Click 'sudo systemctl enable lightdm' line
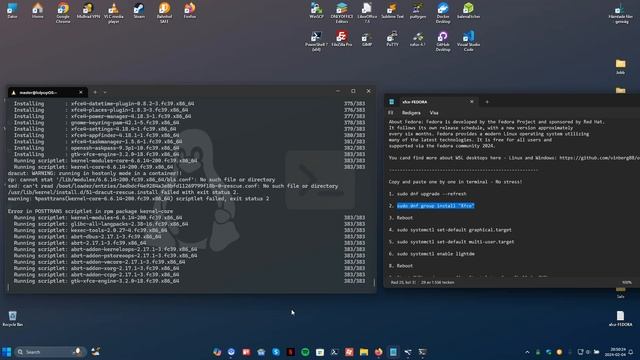This screenshot has height=360, width=640. 436,254
